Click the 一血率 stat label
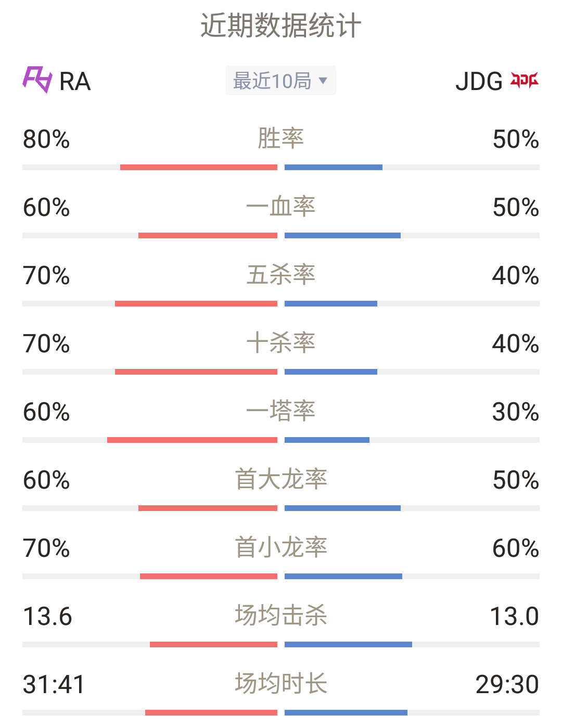The height and width of the screenshot is (728, 562). click(x=281, y=207)
